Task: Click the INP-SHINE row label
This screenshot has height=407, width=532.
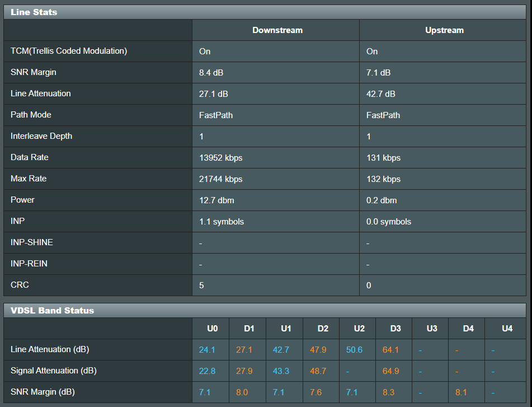Action: click(31, 242)
